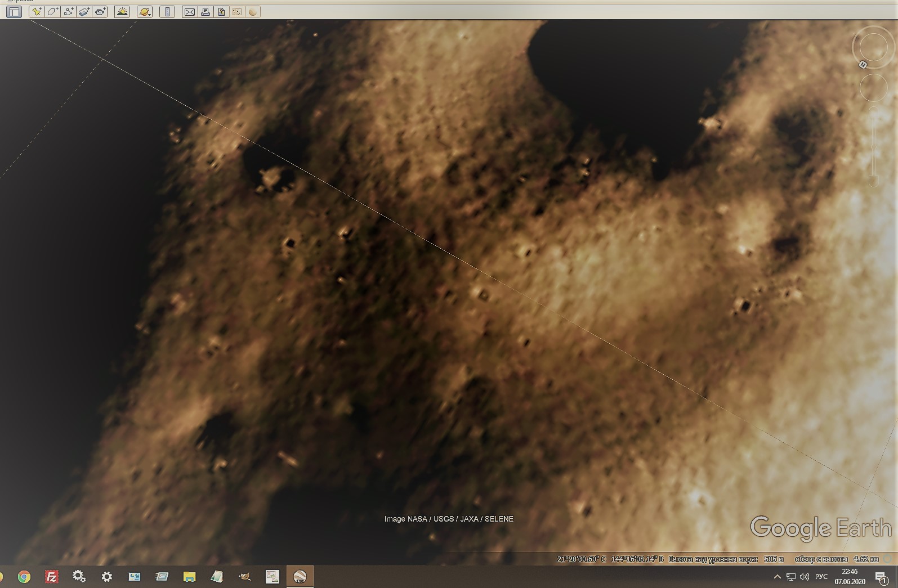Screen dimensions: 898x588
Task: Open the Ruler measuring tool
Action: (x=167, y=12)
